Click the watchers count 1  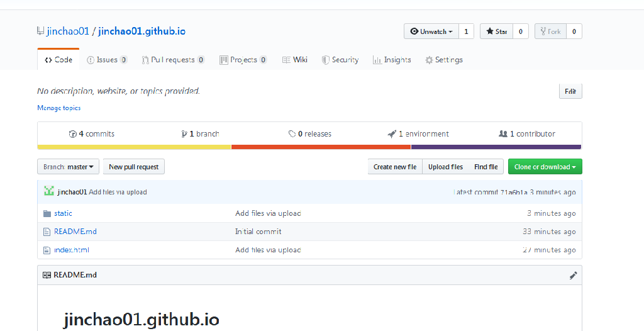coord(466,31)
